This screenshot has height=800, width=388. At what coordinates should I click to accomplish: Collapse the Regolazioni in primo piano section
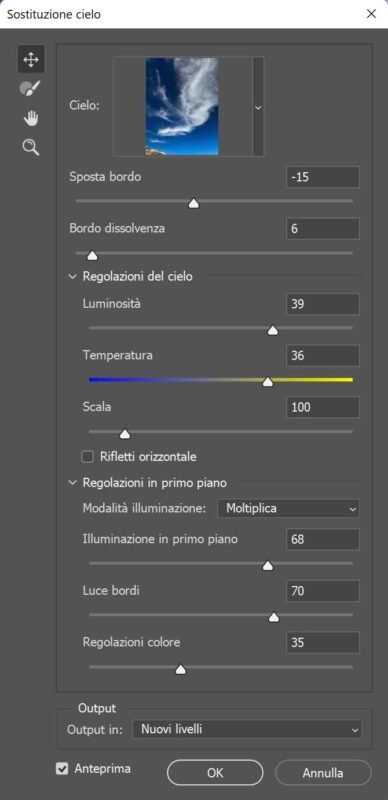(71, 483)
